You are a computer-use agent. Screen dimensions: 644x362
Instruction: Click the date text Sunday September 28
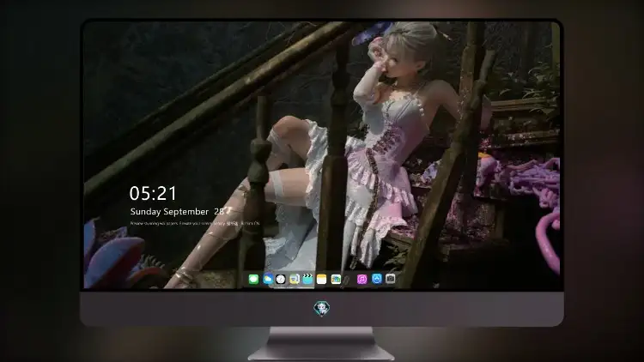click(177, 212)
